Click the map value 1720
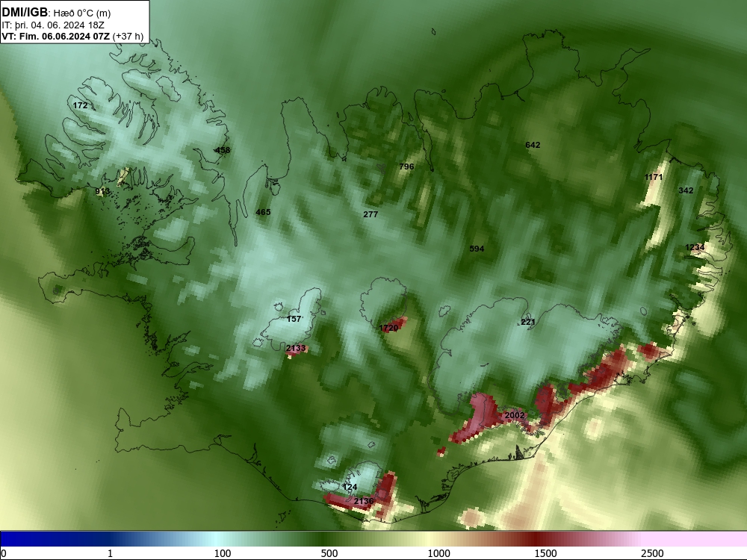The width and height of the screenshot is (747, 560). click(x=388, y=328)
